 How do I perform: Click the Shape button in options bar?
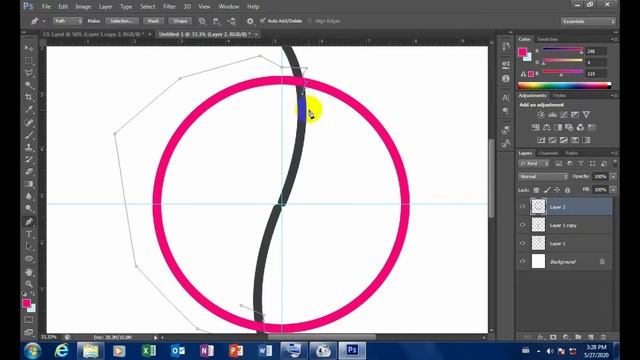(180, 21)
